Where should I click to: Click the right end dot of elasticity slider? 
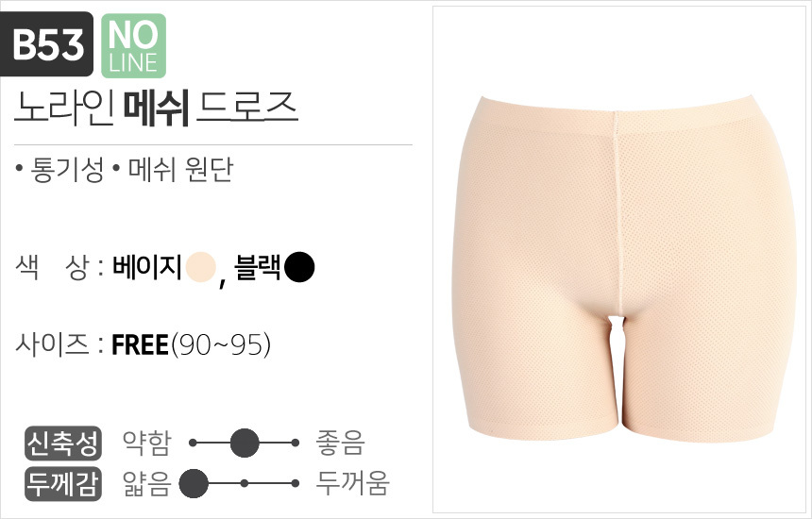(296, 443)
